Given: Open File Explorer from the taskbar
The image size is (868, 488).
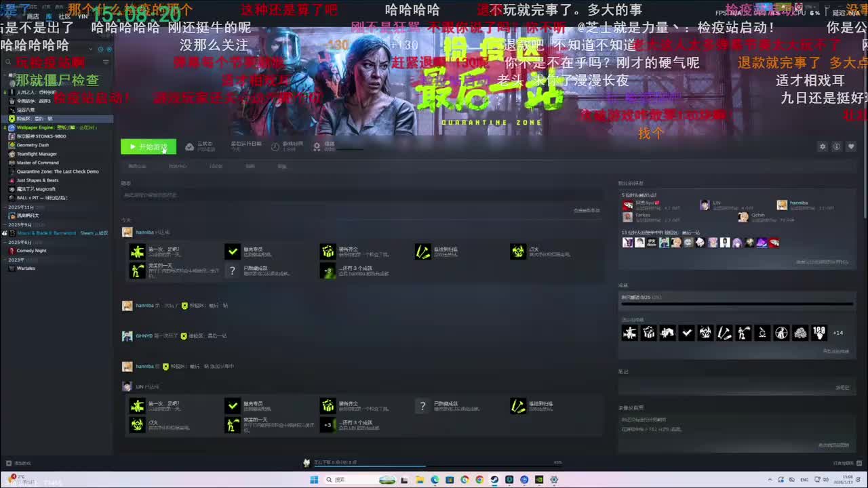Looking at the screenshot, I should (x=420, y=480).
